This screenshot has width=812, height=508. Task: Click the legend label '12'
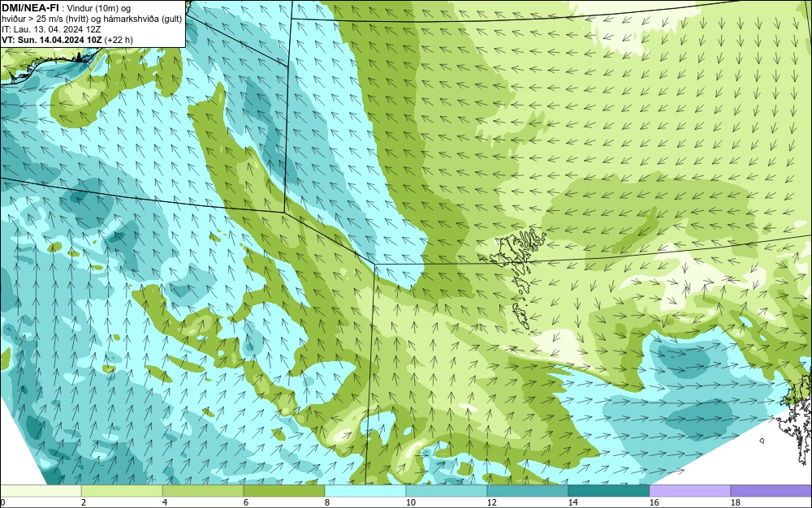[x=492, y=502]
